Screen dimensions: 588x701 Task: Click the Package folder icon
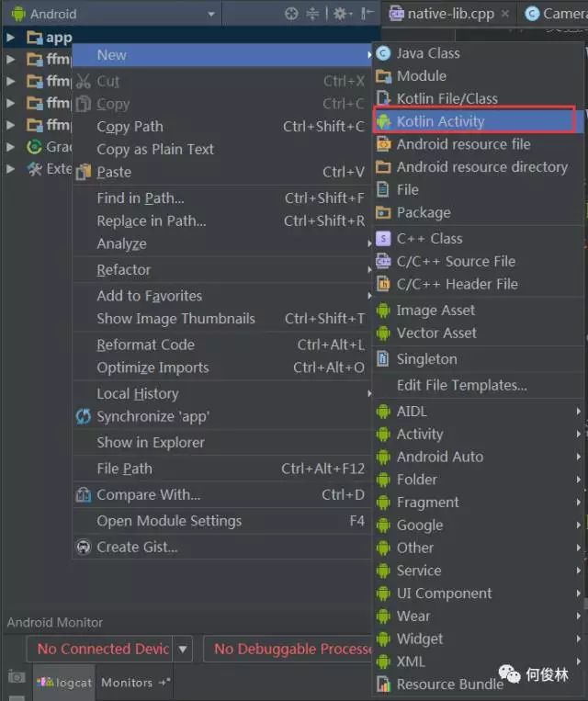pyautogui.click(x=383, y=212)
